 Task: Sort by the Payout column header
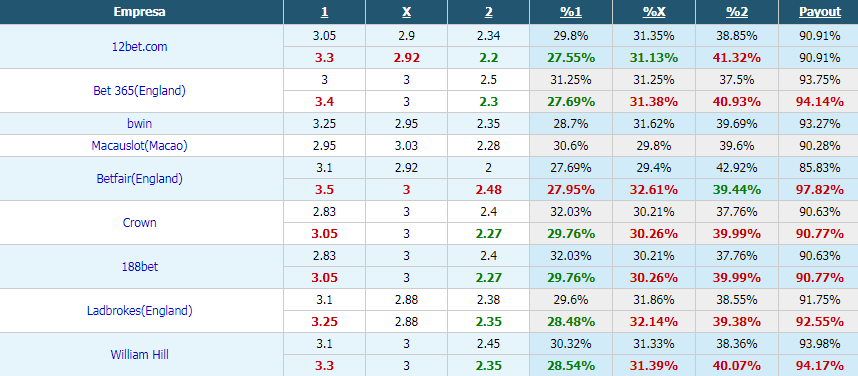(x=820, y=11)
